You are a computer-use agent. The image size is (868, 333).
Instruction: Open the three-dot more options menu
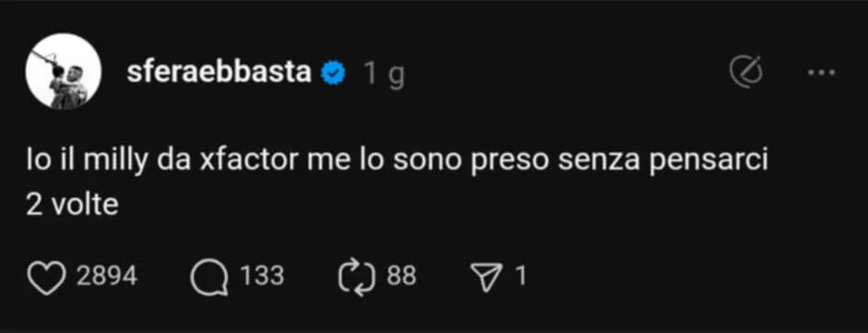(x=822, y=72)
